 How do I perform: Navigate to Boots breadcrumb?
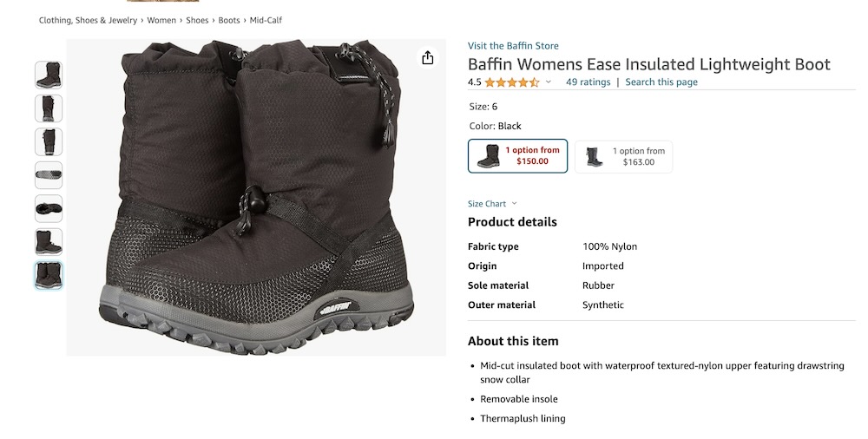229,20
